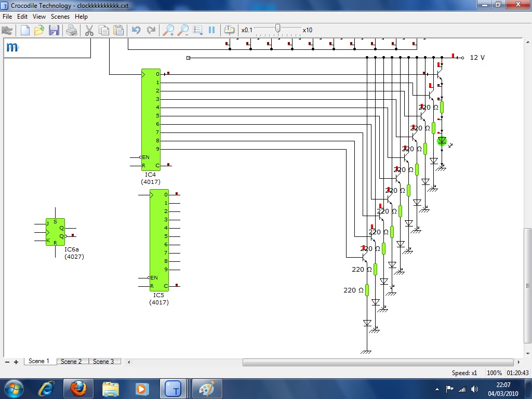Undo the last action
The image size is (532, 399).
[x=136, y=30]
